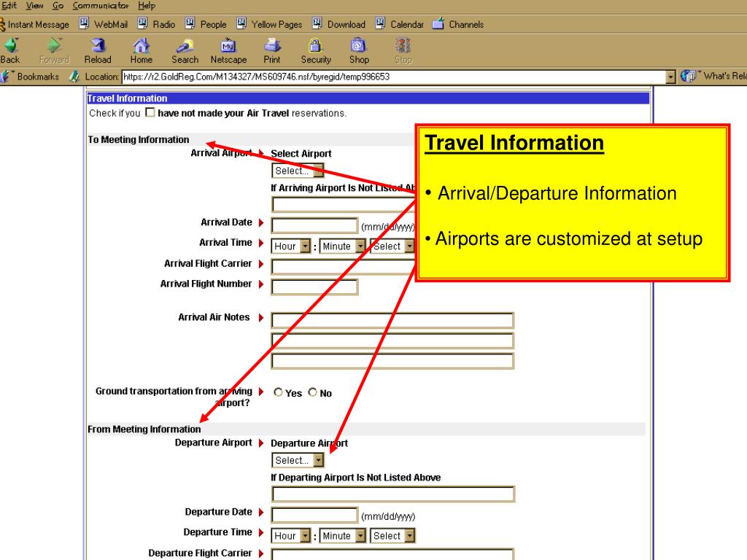Open the Departure Airport Select dropdown
Image resolution: width=747 pixels, height=560 pixels.
(x=298, y=460)
